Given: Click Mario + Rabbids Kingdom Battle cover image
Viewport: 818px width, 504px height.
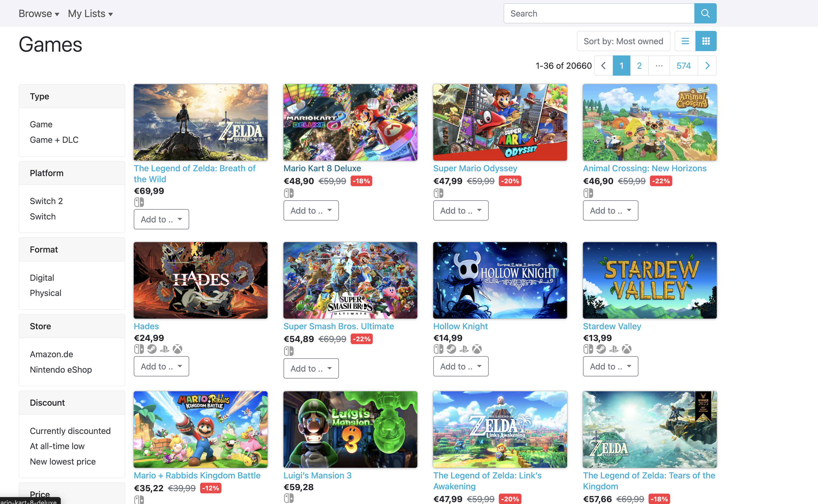Looking at the screenshot, I should pos(200,430).
